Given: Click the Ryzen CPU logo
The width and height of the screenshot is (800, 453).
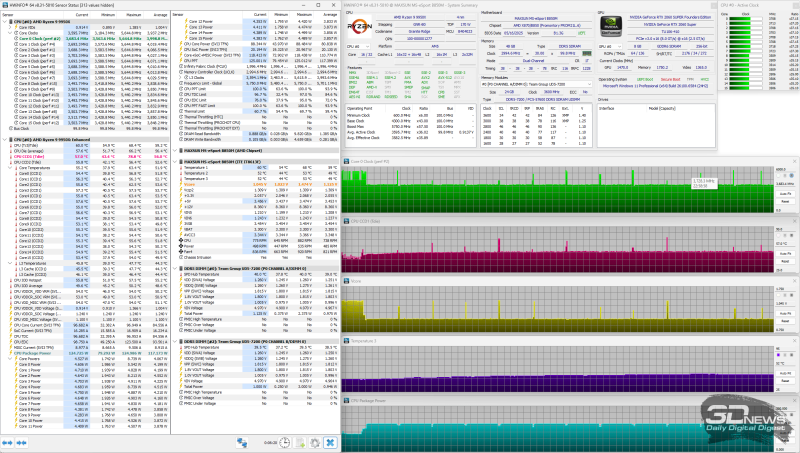Looking at the screenshot, I should point(360,27).
